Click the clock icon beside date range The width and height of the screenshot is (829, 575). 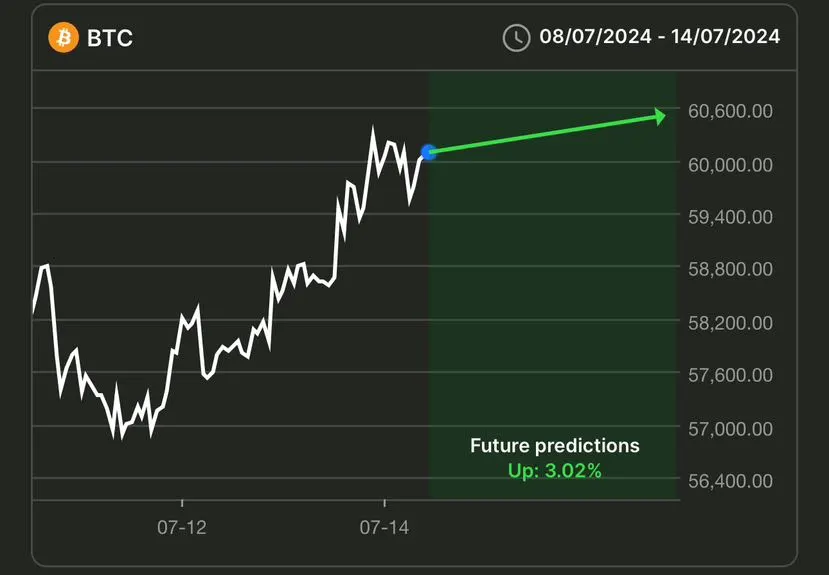point(516,38)
